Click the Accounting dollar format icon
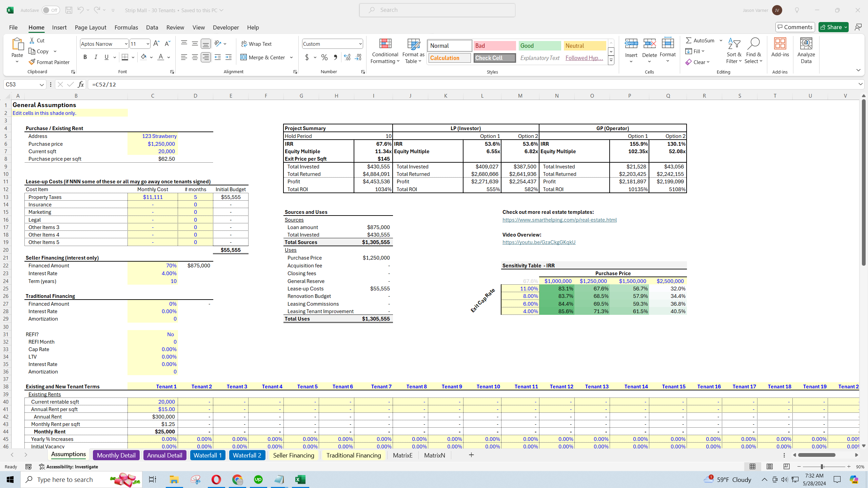The width and height of the screenshot is (868, 488). pos(307,57)
